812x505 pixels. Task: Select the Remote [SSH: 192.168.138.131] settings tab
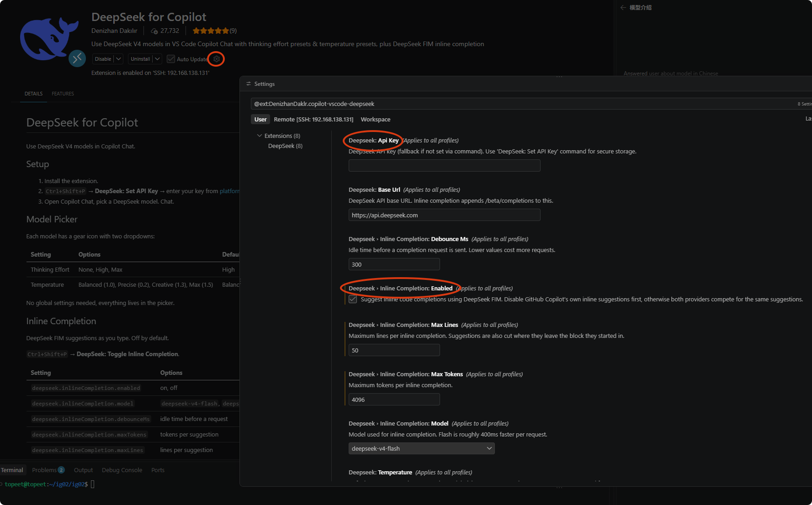click(x=313, y=119)
